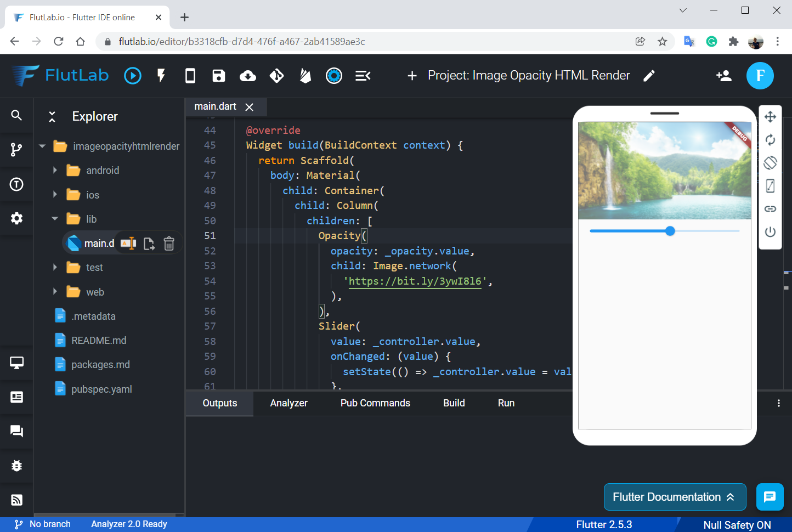The image size is (792, 532).
Task: Collapse the lib folder
Action: pyautogui.click(x=55, y=219)
